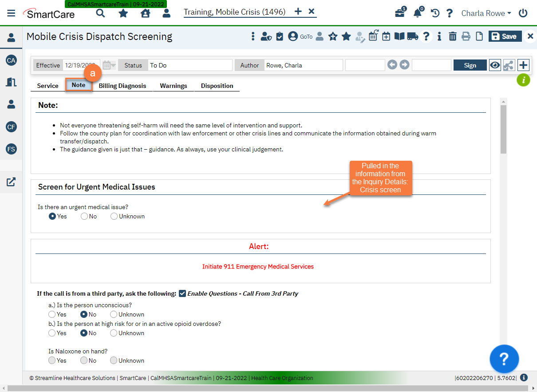Click the delete (trash) icon in the toolbar
This screenshot has width=537, height=392.
click(452, 36)
